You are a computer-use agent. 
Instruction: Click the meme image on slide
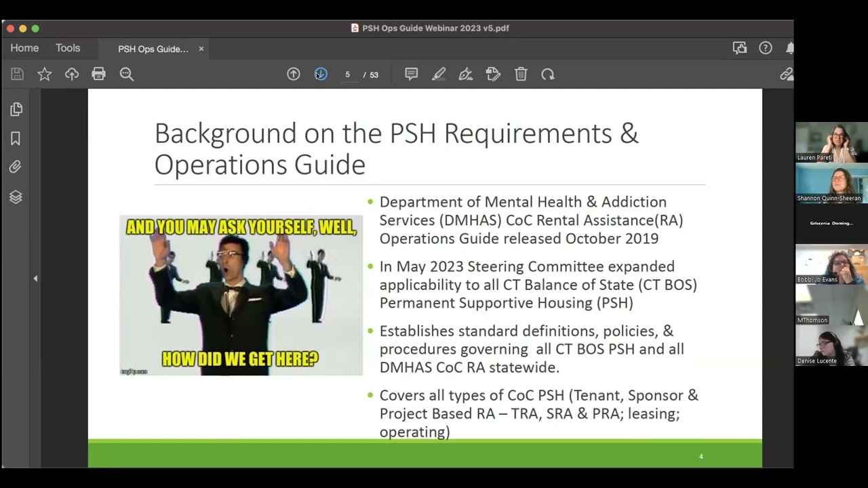[241, 296]
